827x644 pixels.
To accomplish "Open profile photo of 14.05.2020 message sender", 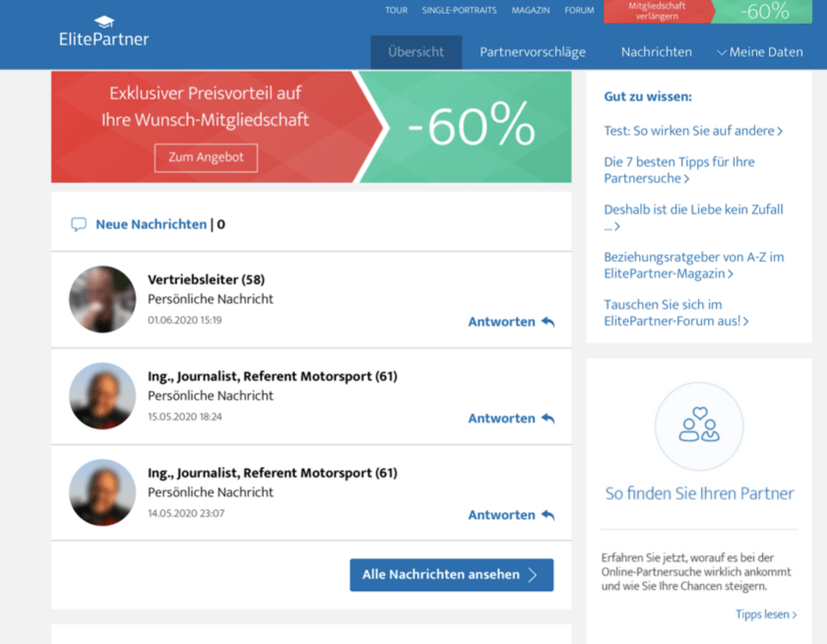I will click(x=102, y=492).
